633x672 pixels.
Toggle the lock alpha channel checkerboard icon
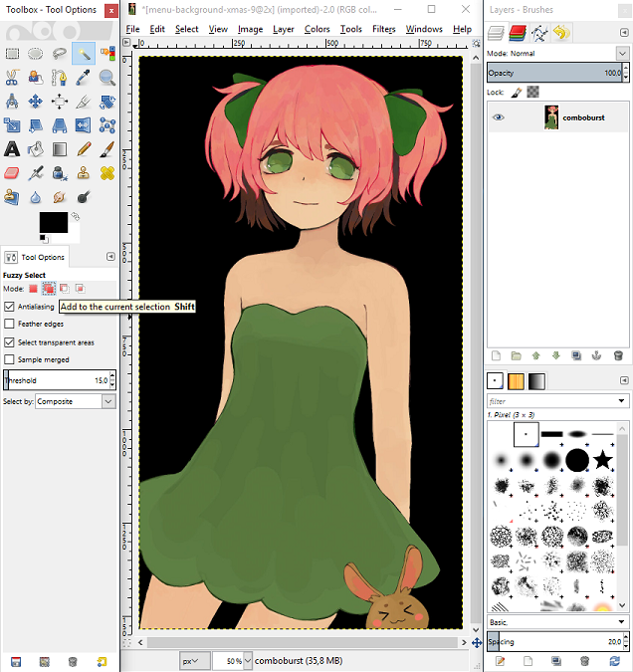coord(532,93)
